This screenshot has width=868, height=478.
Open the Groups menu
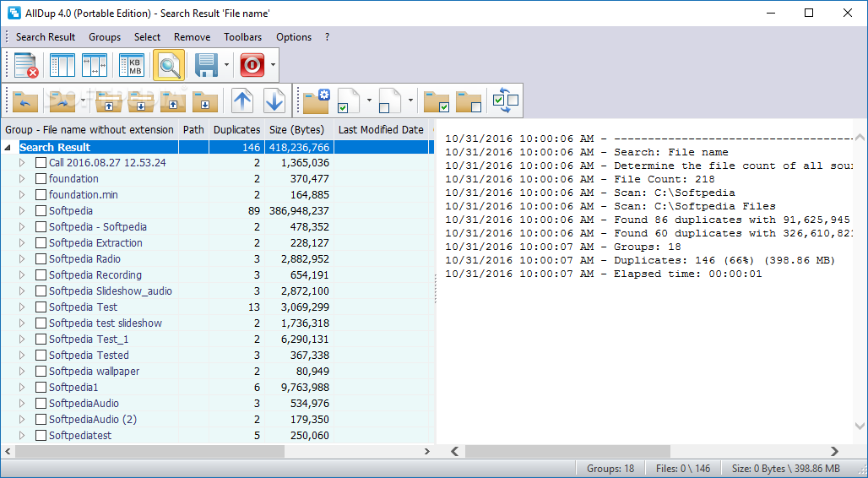[105, 37]
